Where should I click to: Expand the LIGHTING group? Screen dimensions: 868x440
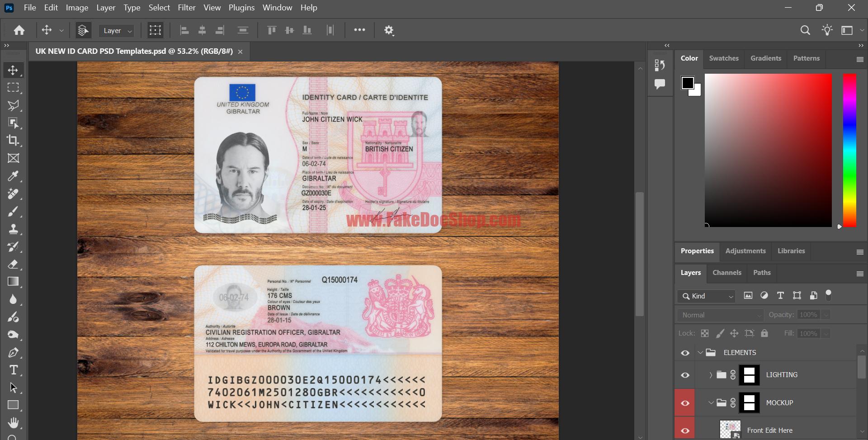(711, 375)
